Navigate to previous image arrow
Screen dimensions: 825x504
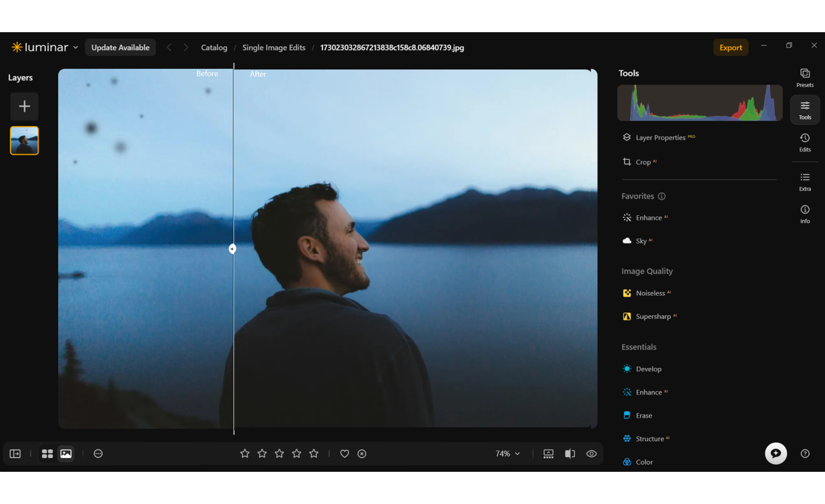169,48
